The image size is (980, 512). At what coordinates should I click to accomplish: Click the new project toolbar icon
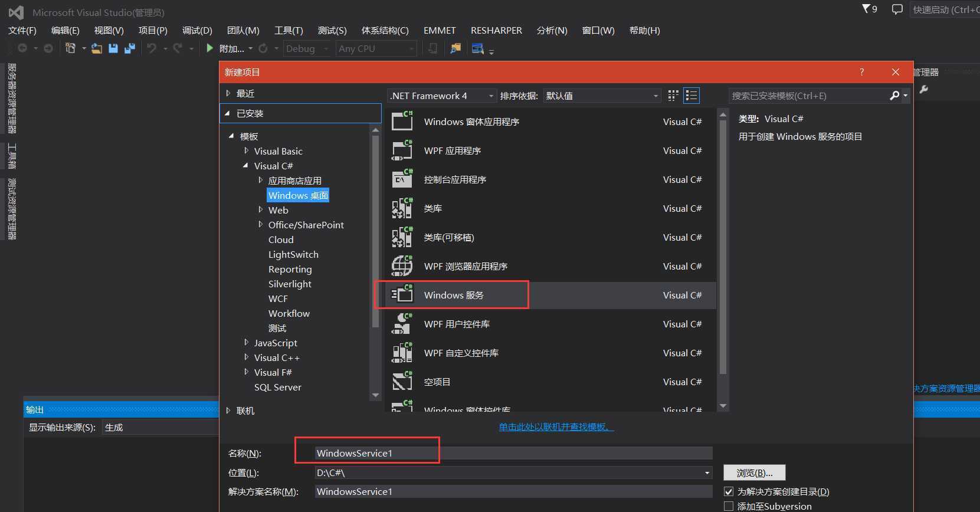coord(70,48)
